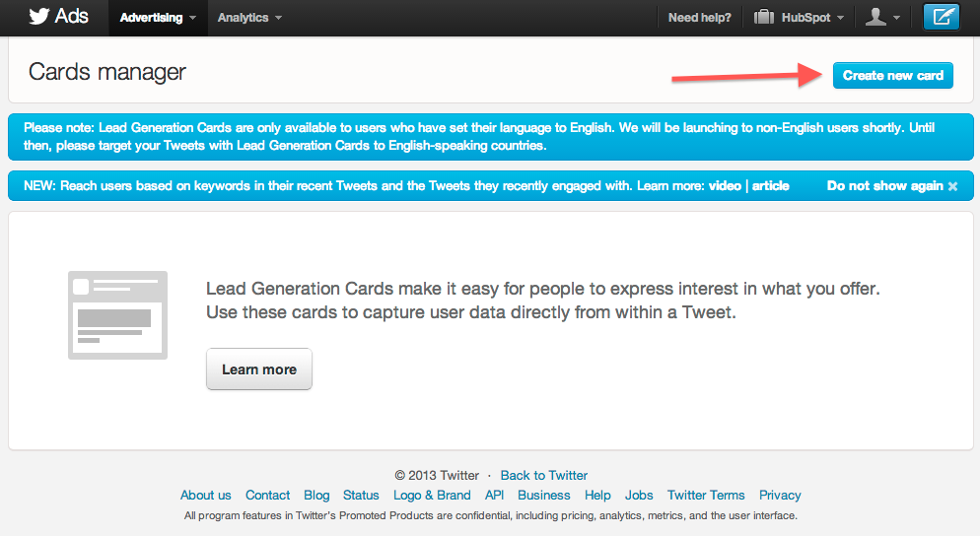Screen dimensions: 980x536
Task: Go Back to Twitter link
Action: (544, 475)
